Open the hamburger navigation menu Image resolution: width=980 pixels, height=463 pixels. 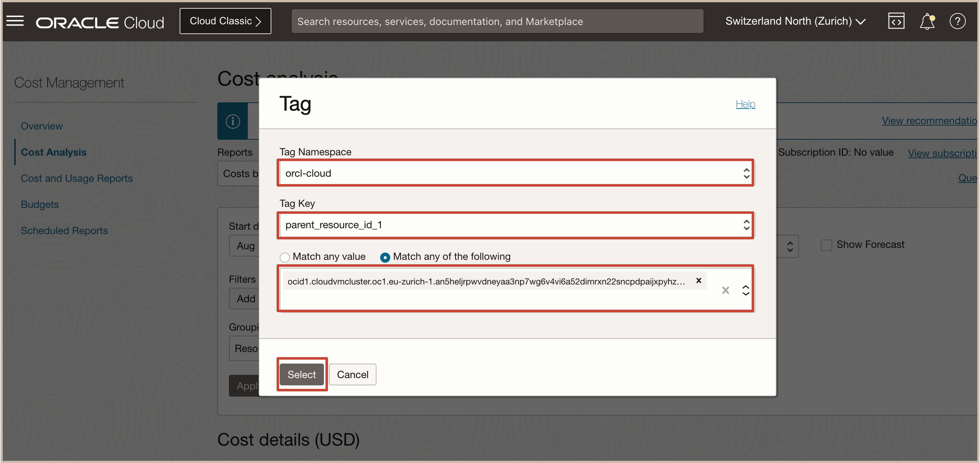(15, 21)
